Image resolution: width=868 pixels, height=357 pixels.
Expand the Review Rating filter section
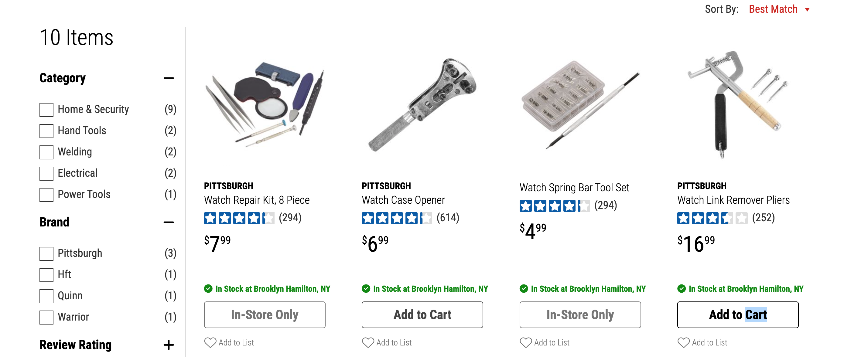[x=169, y=345]
